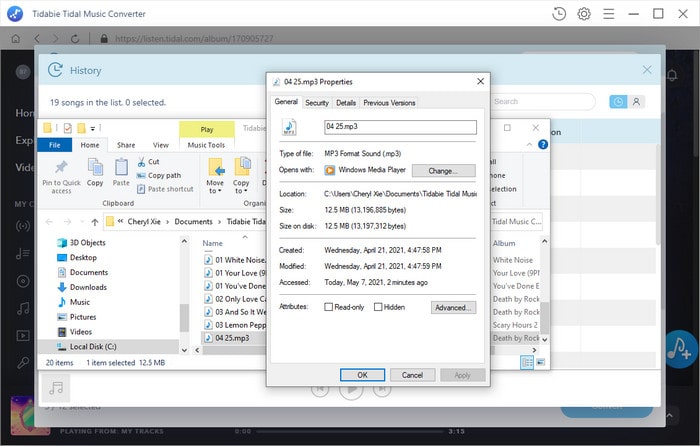Open Explorer help question mark icon
This screenshot has width=700, height=446.
click(x=543, y=144)
